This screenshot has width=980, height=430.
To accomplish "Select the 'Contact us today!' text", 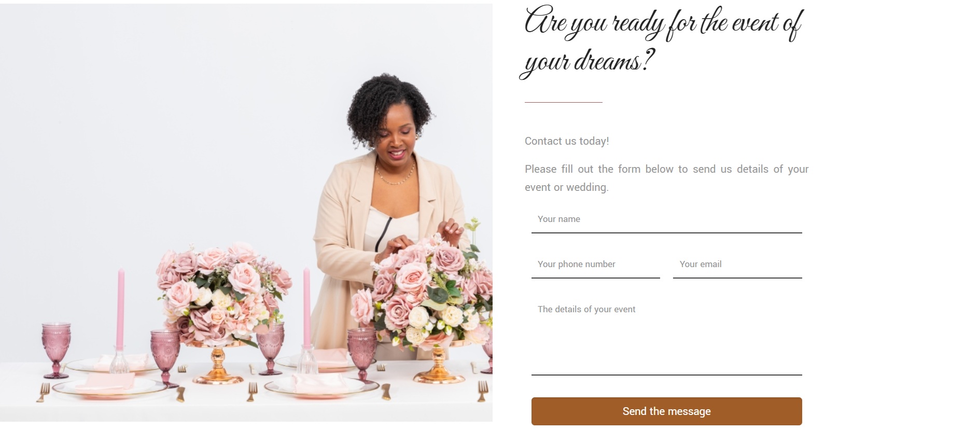I will coord(567,141).
